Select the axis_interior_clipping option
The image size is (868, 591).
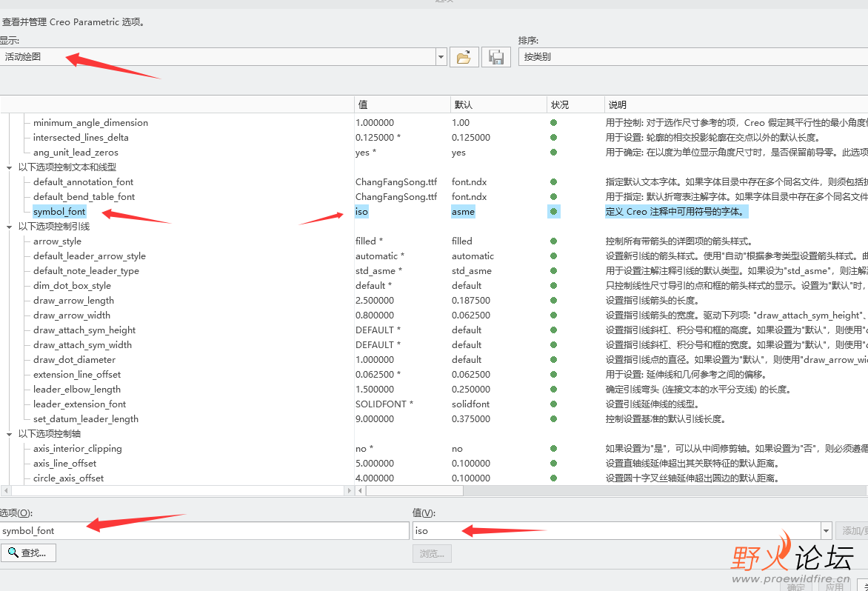click(x=78, y=449)
